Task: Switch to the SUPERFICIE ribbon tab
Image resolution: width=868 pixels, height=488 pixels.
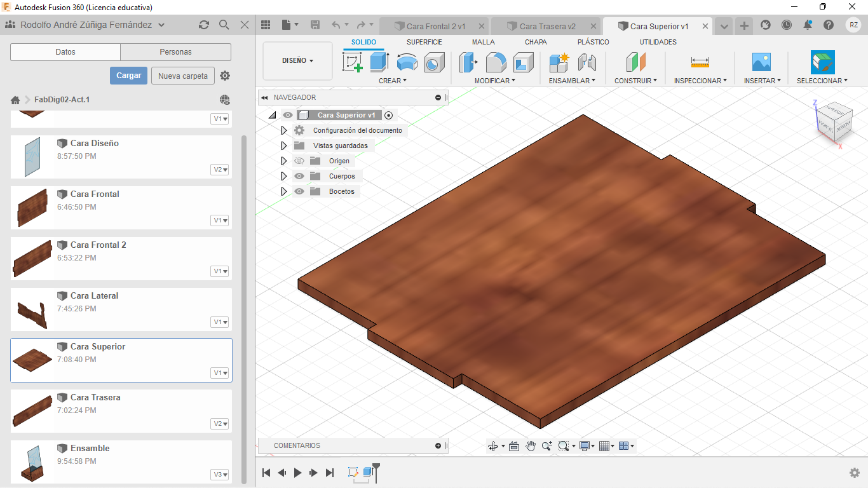Action: pos(424,42)
